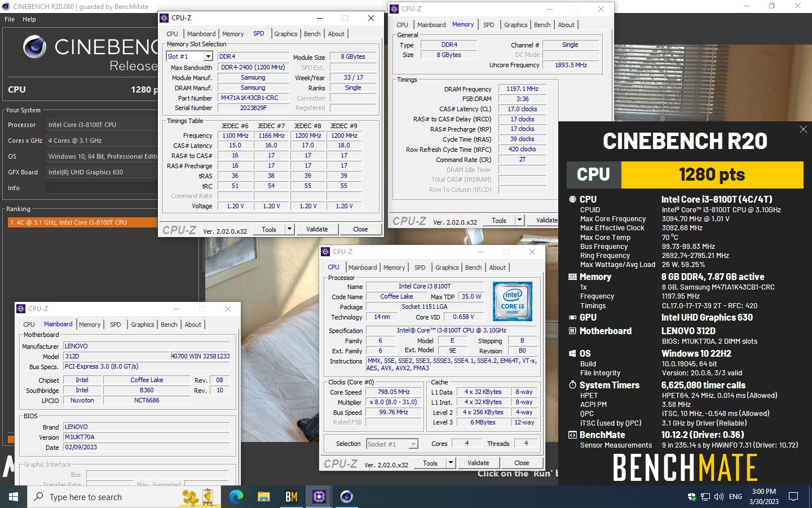
Task: Click the Info field in Cinebench
Action: click(x=101, y=188)
